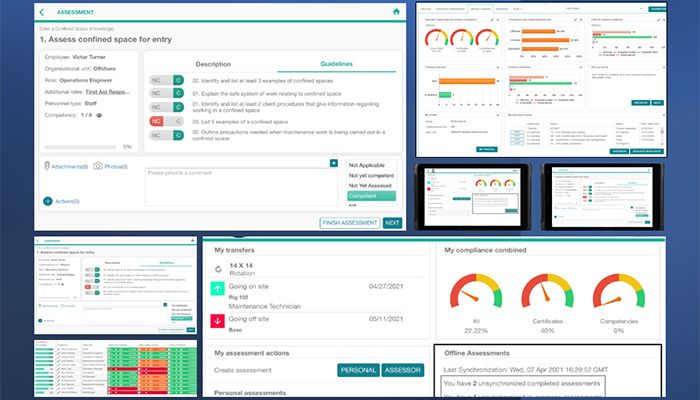700x400 pixels.
Task: Open the dropdown at the top of the dashboard window
Action: click(x=604, y=8)
